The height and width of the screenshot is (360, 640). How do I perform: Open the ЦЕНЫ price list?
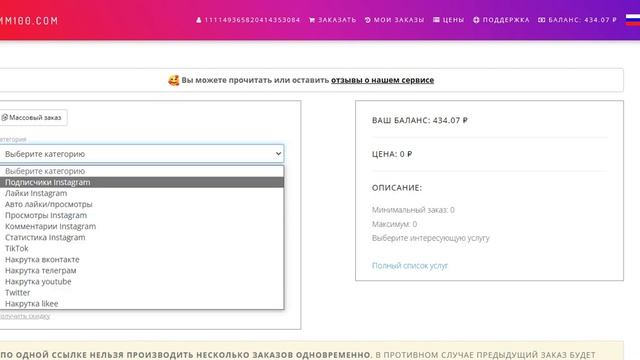tap(448, 20)
